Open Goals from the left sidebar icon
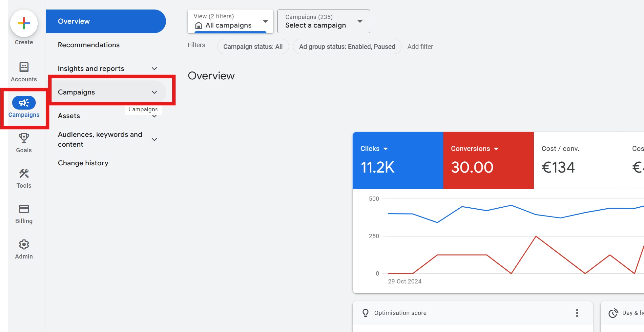This screenshot has height=332, width=644. [x=24, y=138]
